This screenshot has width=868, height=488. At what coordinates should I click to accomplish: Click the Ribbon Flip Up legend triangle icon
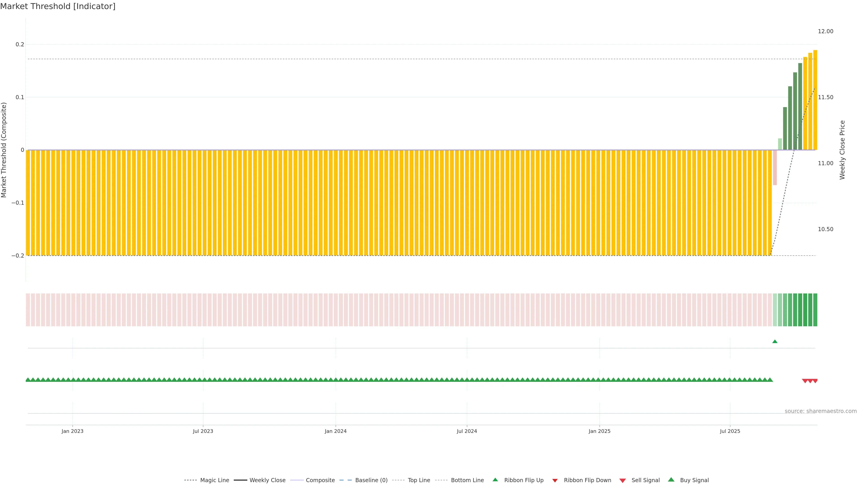coord(495,480)
